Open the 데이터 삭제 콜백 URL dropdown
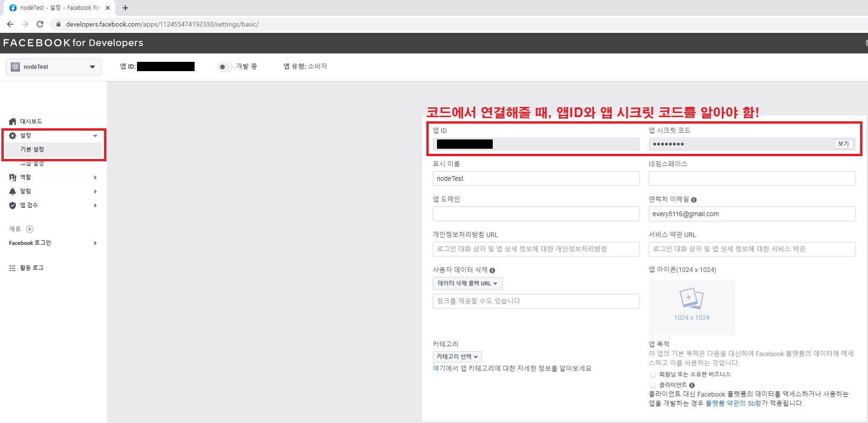The width and height of the screenshot is (868, 423). [467, 284]
